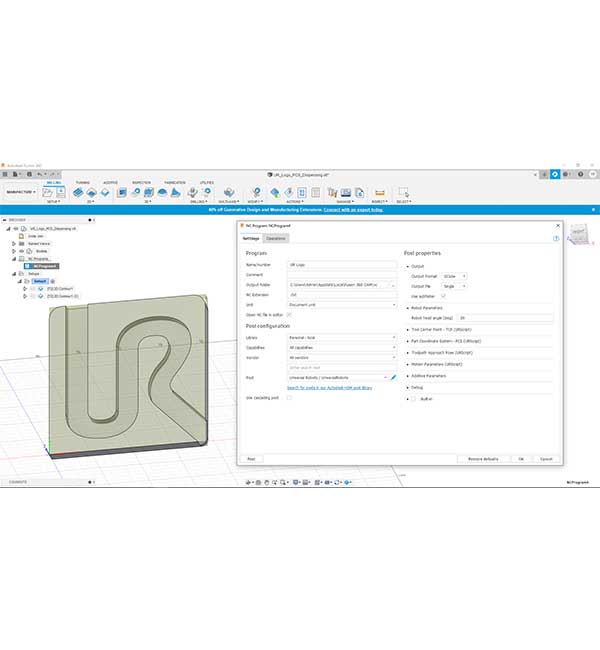Toggle visibility eye of Bodies node
600x650 pixels.
pyautogui.click(x=22, y=251)
